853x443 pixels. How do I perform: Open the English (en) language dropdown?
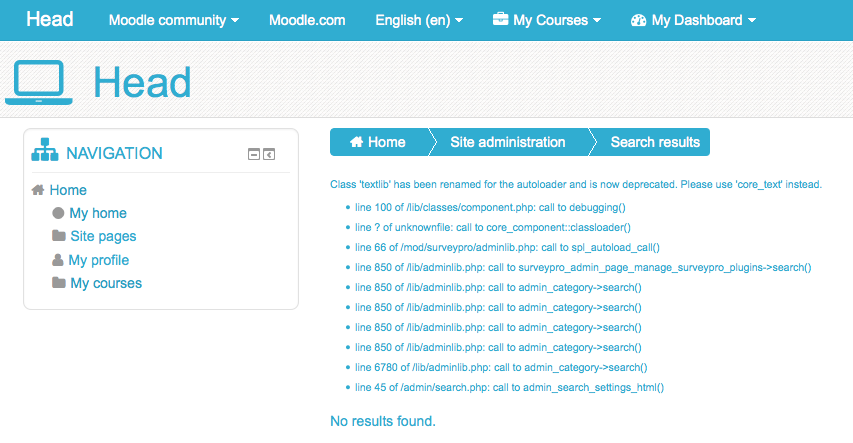(419, 20)
